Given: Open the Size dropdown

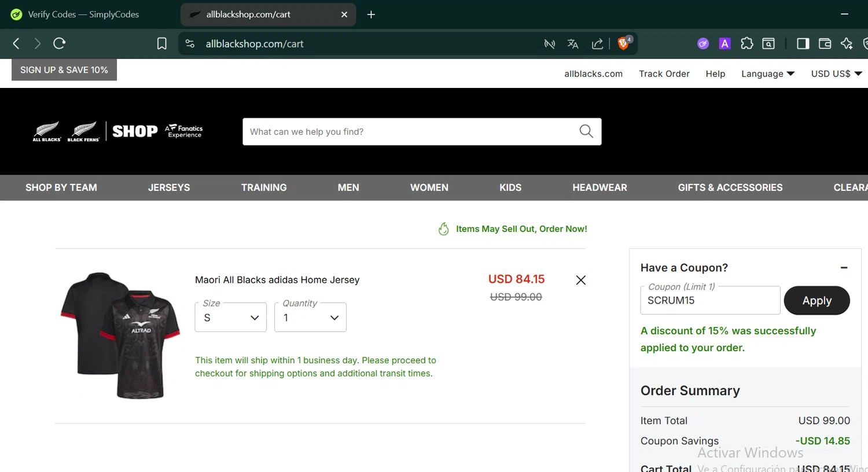Looking at the screenshot, I should (231, 317).
